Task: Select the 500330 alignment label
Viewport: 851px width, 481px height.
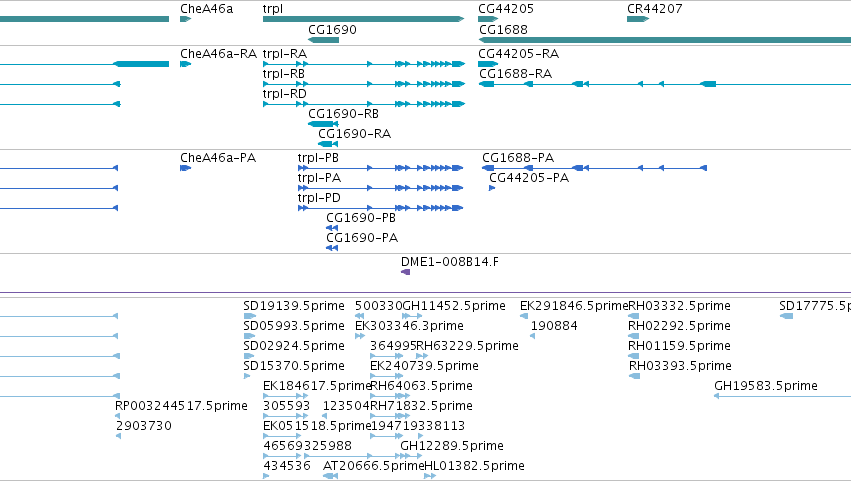Action: (378, 306)
